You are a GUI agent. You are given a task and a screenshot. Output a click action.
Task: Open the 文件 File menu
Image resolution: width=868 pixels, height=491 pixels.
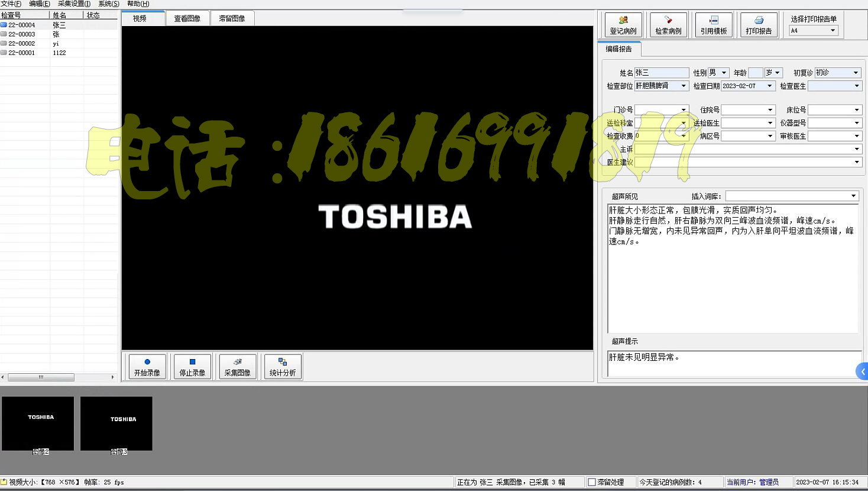11,4
